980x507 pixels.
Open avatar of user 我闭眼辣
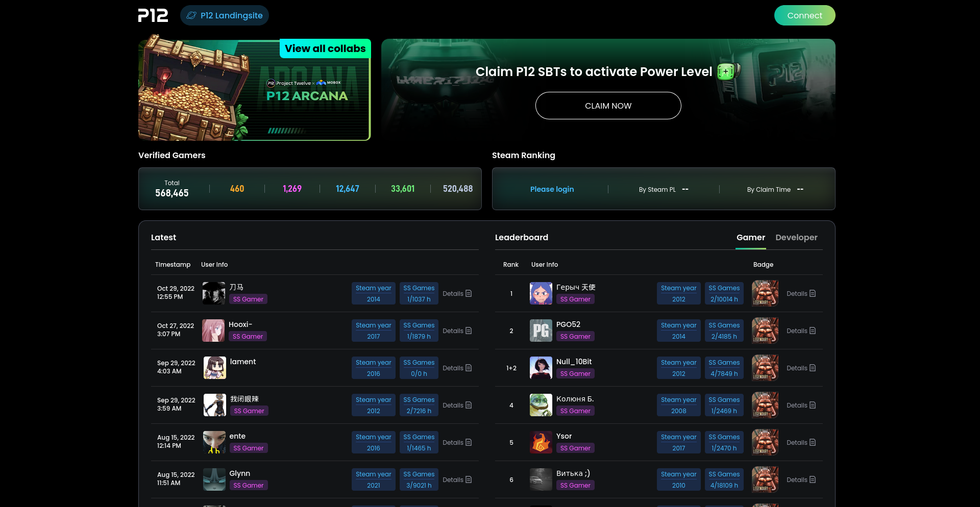[x=215, y=405]
